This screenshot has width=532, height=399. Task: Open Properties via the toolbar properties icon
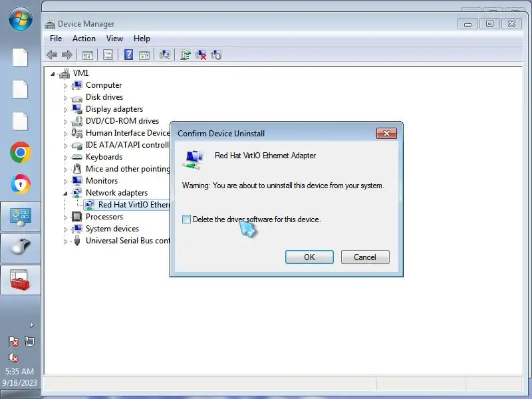[x=108, y=55]
